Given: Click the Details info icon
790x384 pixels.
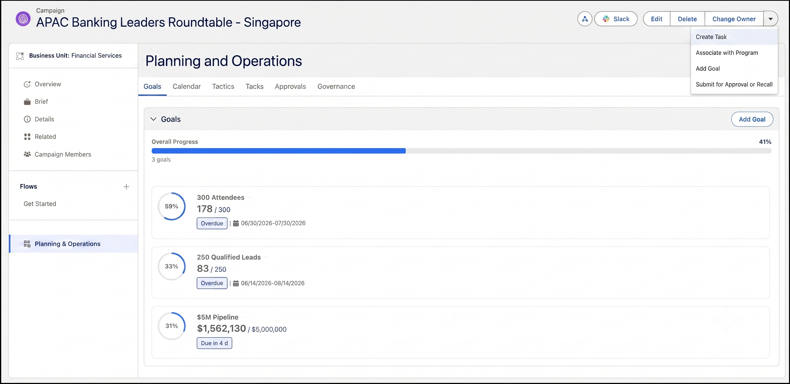Looking at the screenshot, I should 27,119.
